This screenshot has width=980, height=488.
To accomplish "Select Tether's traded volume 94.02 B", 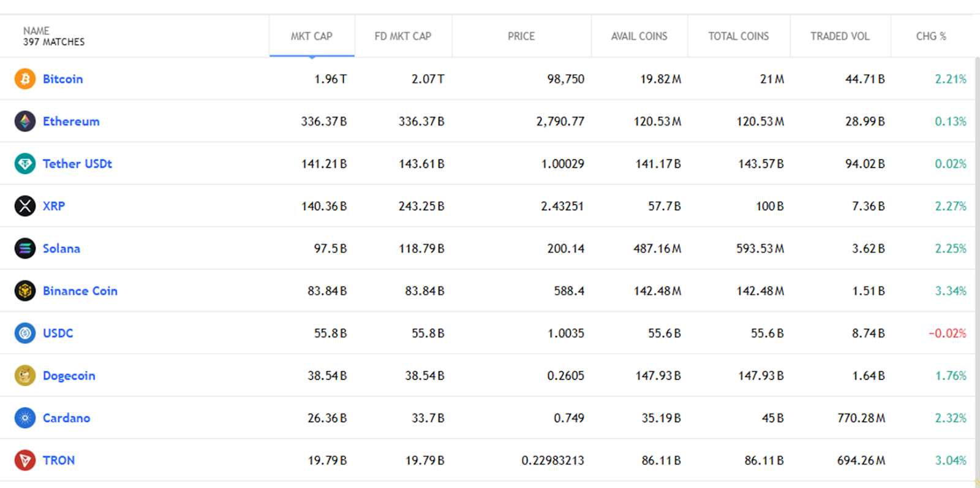I will (x=865, y=164).
